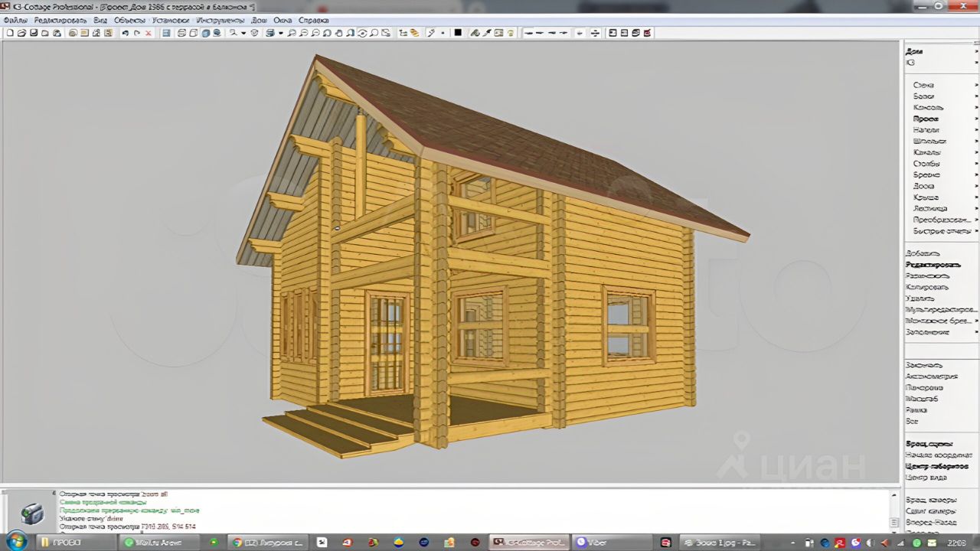The width and height of the screenshot is (980, 551).
Task: Click the Open file folder icon
Action: point(21,33)
